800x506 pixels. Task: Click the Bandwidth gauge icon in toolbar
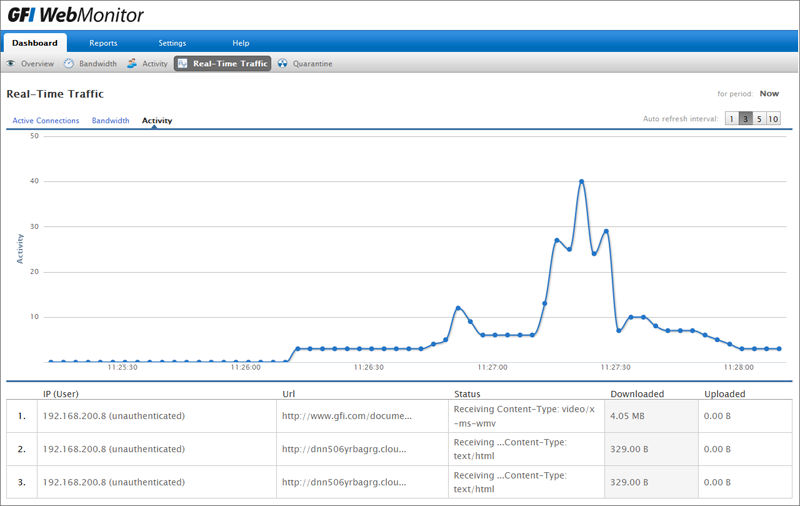pyautogui.click(x=69, y=64)
